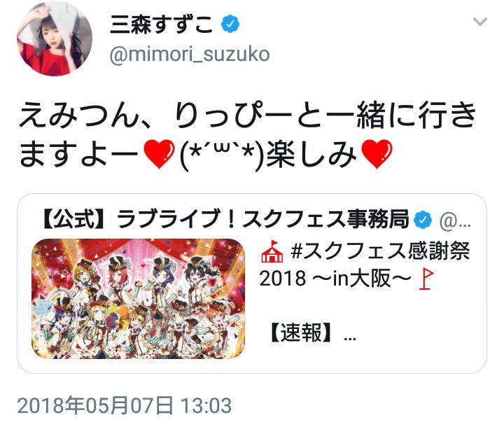
Task: Open hashtag #スクフェス感謝祭
Action: (x=380, y=251)
